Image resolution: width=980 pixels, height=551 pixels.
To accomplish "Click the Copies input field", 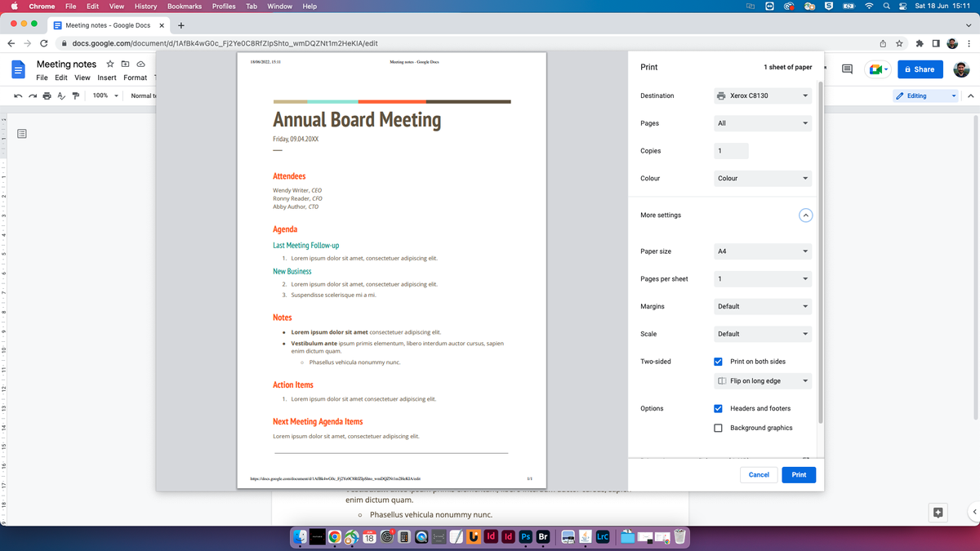I will (731, 150).
